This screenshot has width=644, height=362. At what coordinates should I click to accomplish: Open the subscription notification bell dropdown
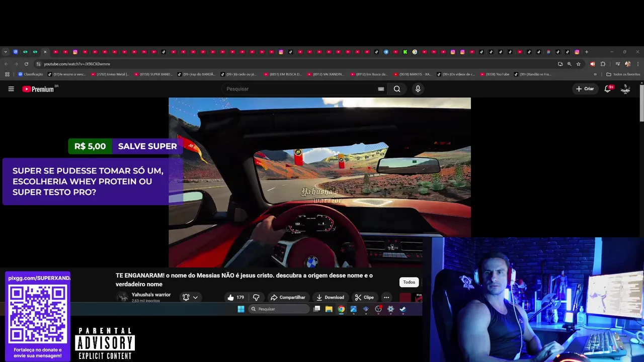coord(190,297)
